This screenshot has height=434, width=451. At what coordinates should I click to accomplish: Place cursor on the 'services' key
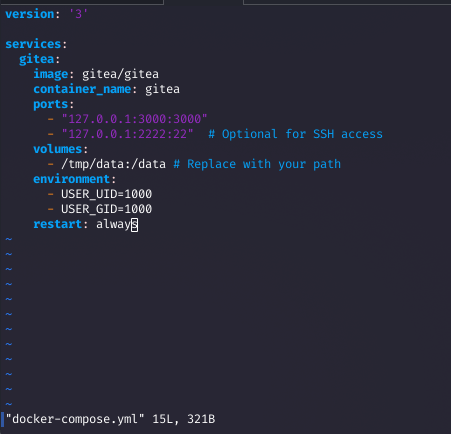tap(33, 44)
